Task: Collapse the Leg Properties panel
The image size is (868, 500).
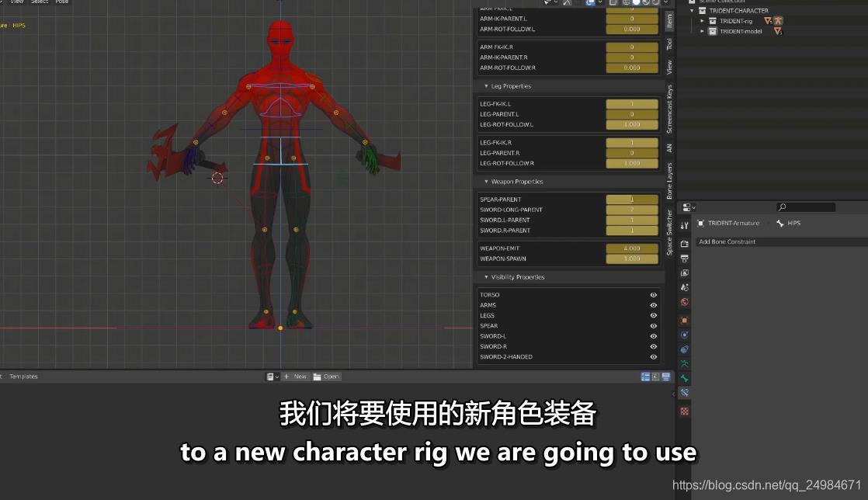Action: (x=486, y=86)
